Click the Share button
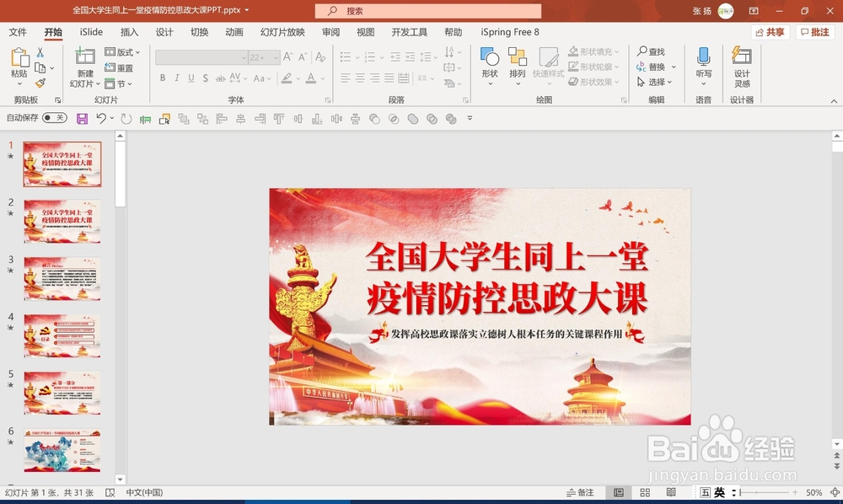843x504 pixels. pyautogui.click(x=770, y=32)
